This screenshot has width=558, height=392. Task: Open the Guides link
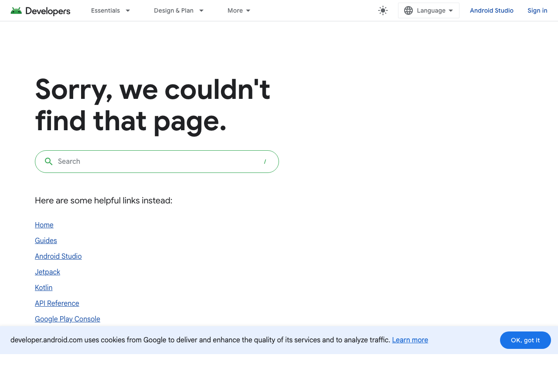pos(46,240)
